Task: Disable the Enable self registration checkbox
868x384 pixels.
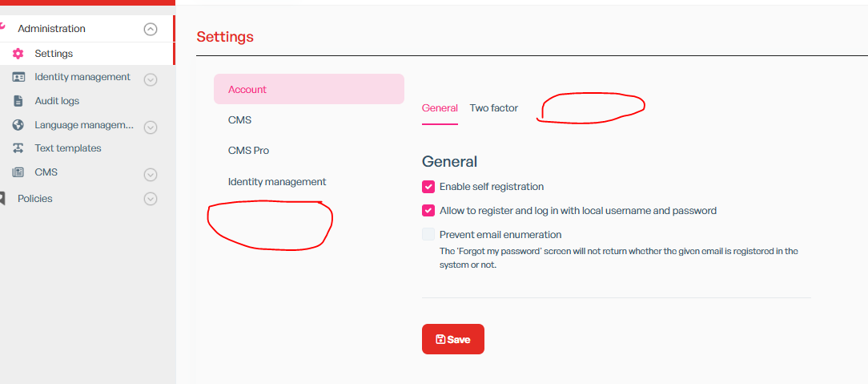Action: tap(428, 187)
